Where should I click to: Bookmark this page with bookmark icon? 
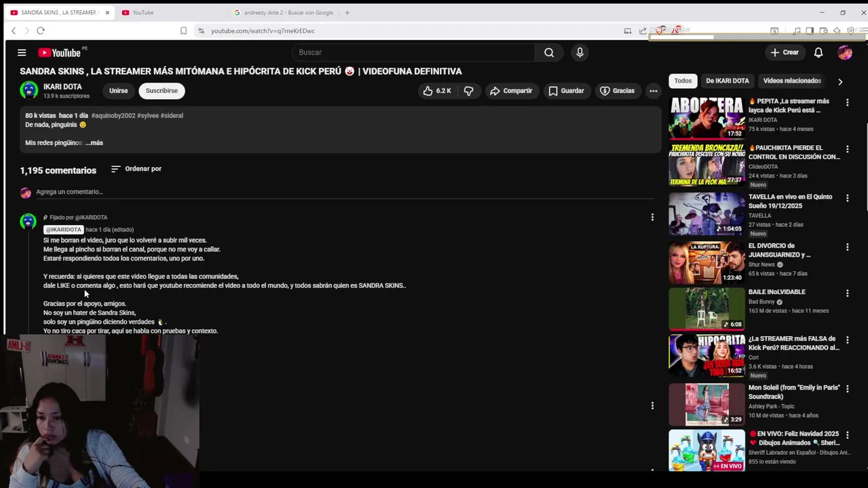pos(183,30)
